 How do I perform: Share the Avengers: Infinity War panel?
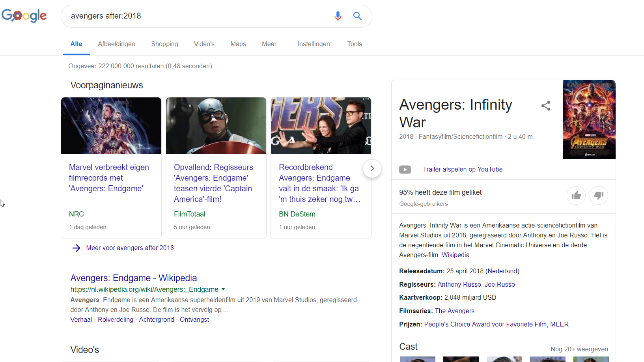(546, 106)
